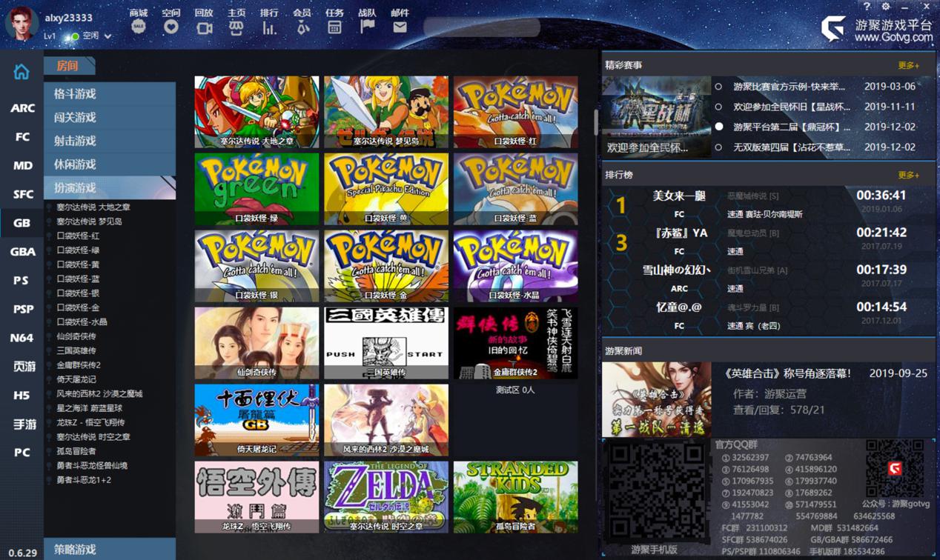940x560 pixels.
Task: Open the 口袋妖怪-黄 game thumbnail
Action: (386, 189)
